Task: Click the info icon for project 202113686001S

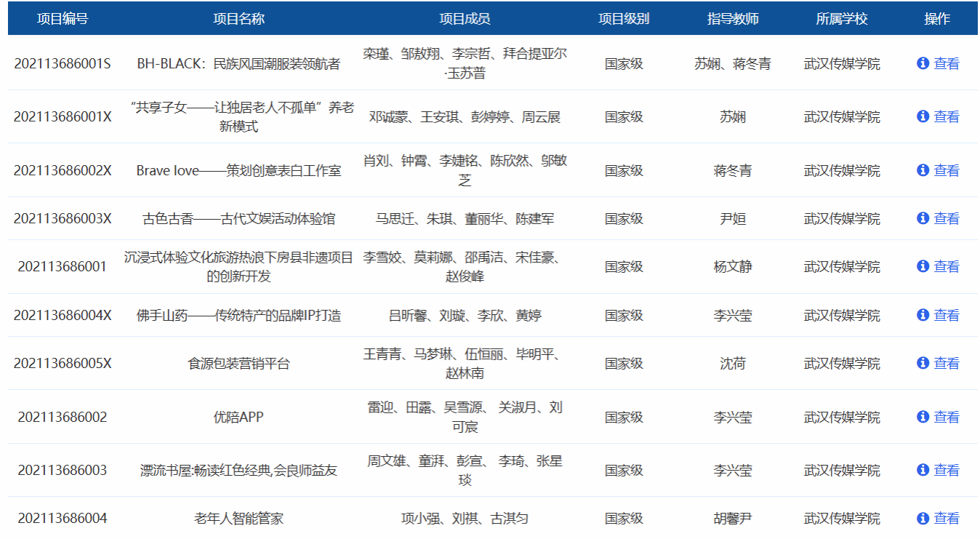Action: click(923, 63)
